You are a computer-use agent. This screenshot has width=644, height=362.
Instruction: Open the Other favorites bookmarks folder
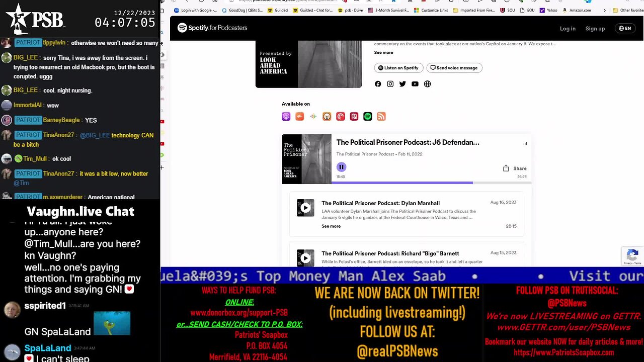pyautogui.click(x=628, y=10)
